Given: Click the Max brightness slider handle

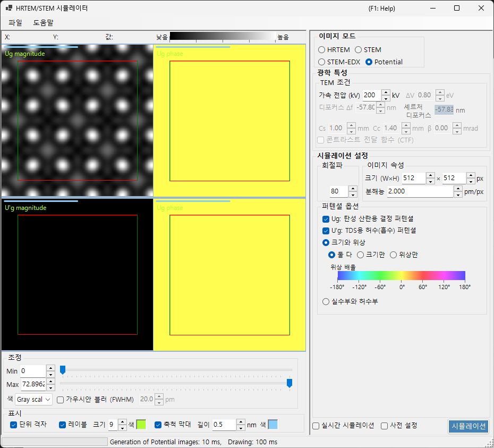Looking at the screenshot, I should click(x=289, y=383).
